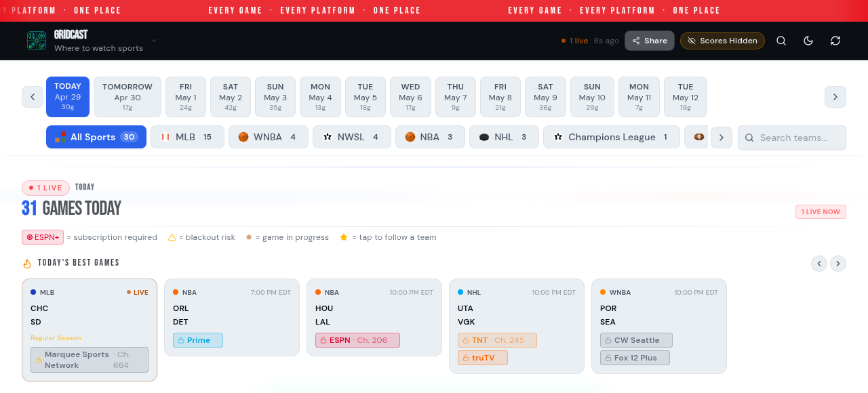Click ESPN+ subscription legend badge

43,237
